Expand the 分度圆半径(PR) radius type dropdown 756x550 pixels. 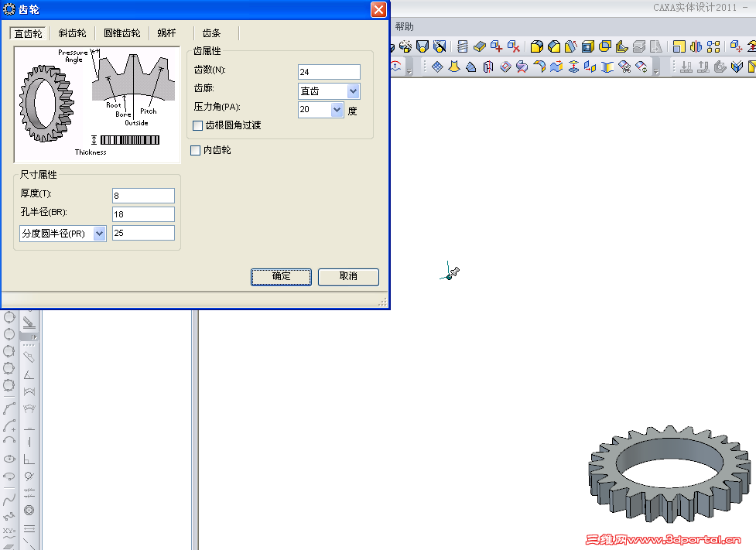click(x=99, y=232)
